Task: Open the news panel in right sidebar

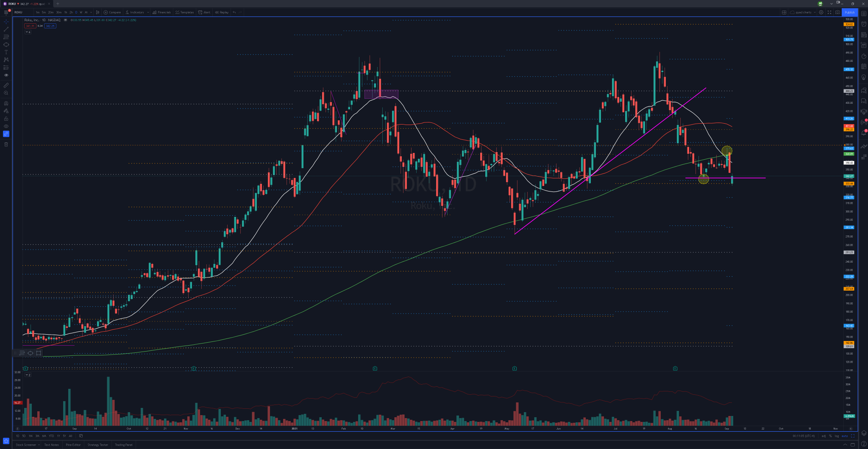Action: [864, 35]
